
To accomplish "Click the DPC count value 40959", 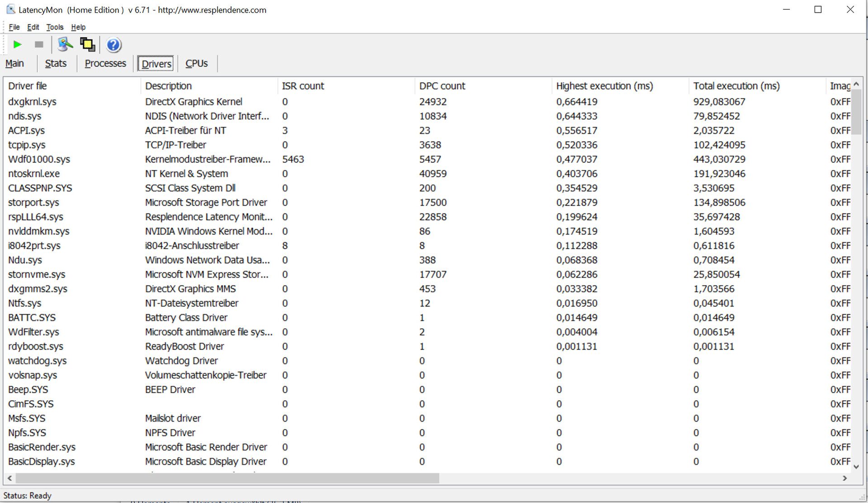I will [x=433, y=174].
